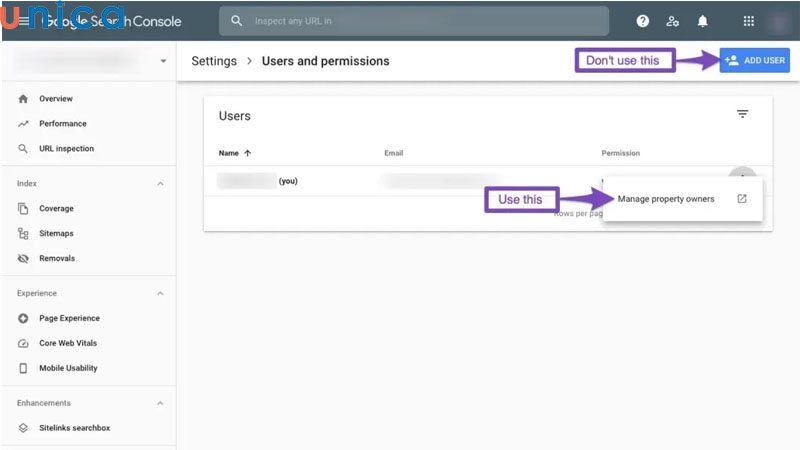800x450 pixels.
Task: Open the notifications bell
Action: 703,21
